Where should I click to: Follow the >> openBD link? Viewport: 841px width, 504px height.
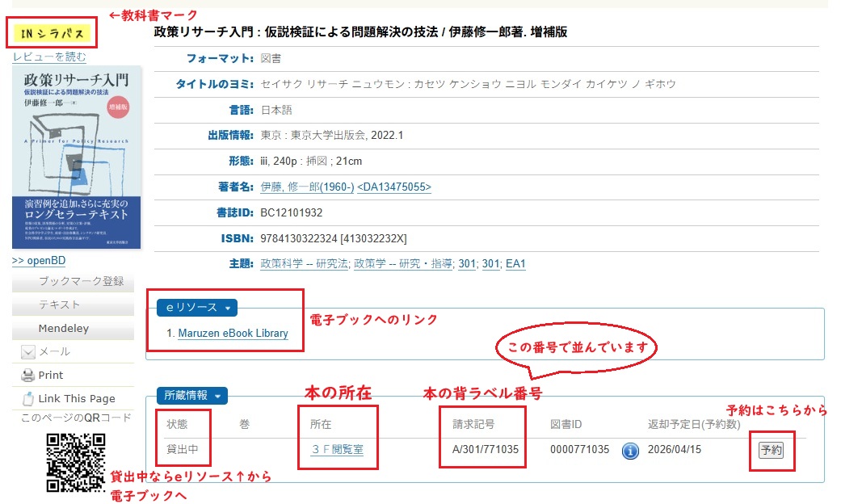(39, 261)
